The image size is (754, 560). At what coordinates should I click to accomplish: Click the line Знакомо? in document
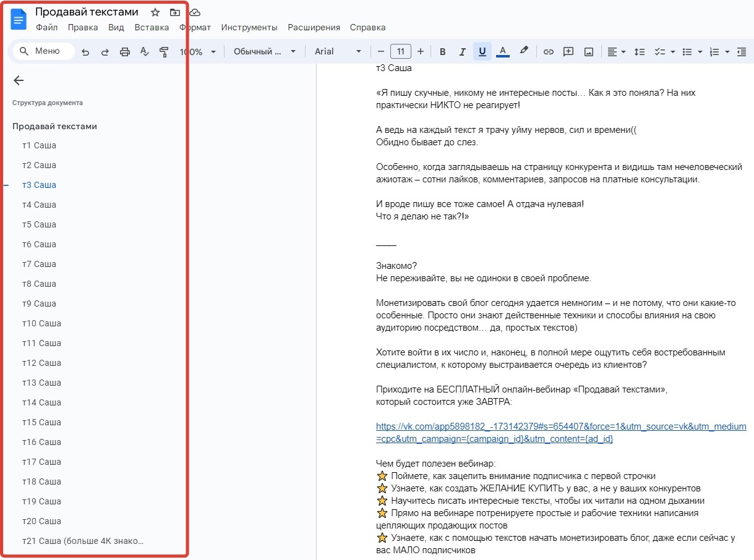tap(396, 266)
